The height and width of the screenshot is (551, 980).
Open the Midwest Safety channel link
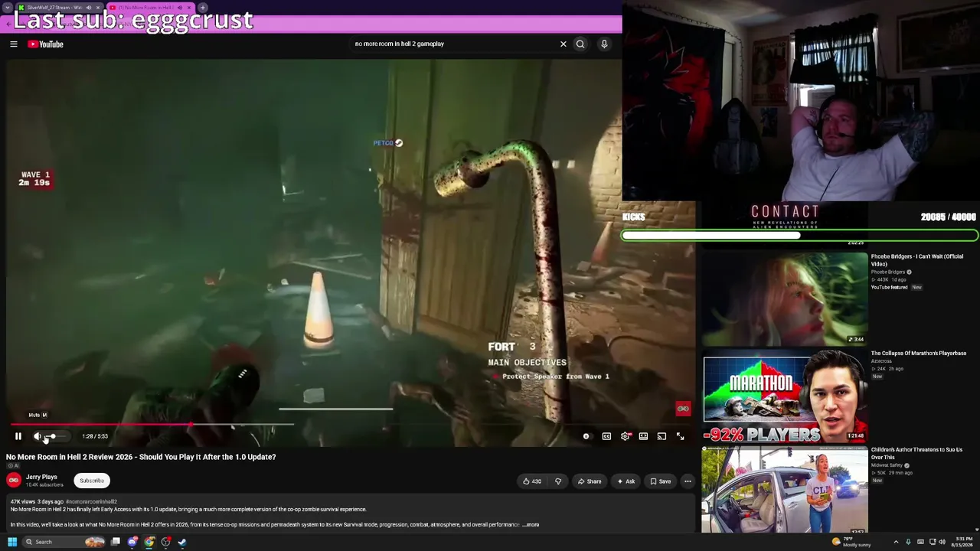(887, 465)
